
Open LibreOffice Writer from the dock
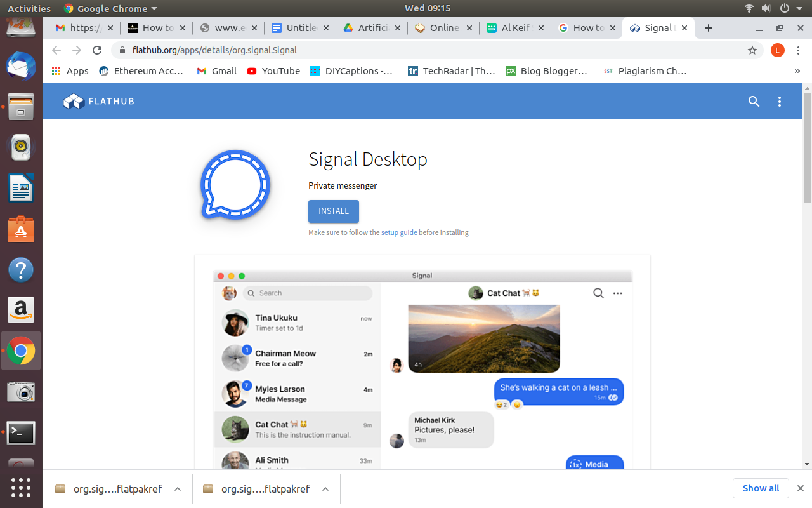pos(21,188)
